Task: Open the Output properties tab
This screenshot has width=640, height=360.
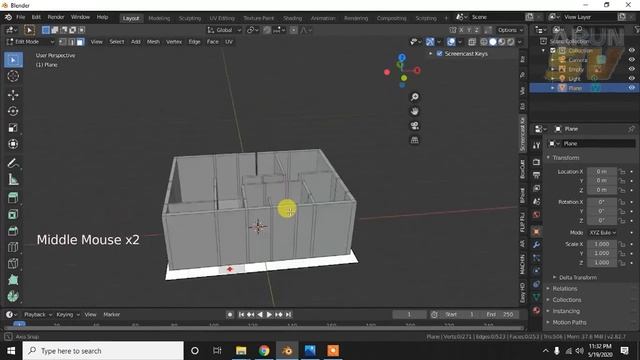Action: click(536, 175)
